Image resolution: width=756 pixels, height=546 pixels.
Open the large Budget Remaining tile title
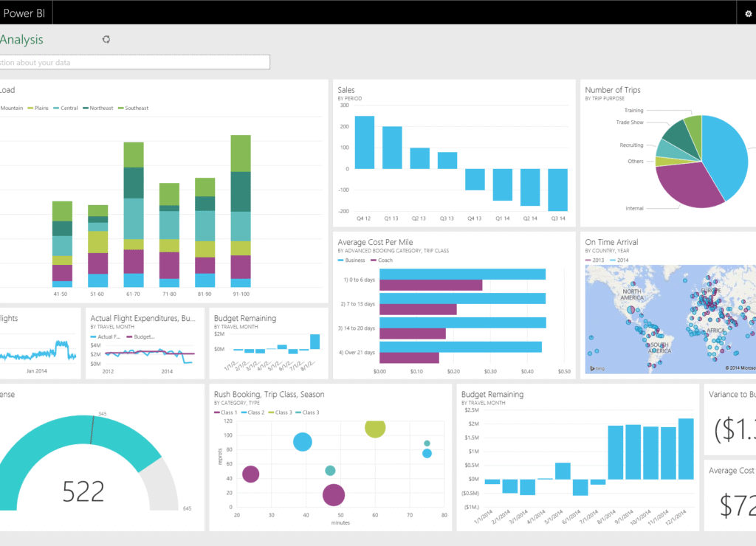point(492,395)
